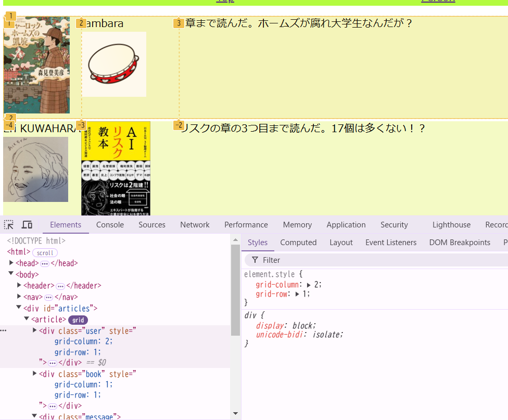Image resolution: width=508 pixels, height=420 pixels.
Task: Click the ellipsis badge inside header element
Action: tap(60, 286)
